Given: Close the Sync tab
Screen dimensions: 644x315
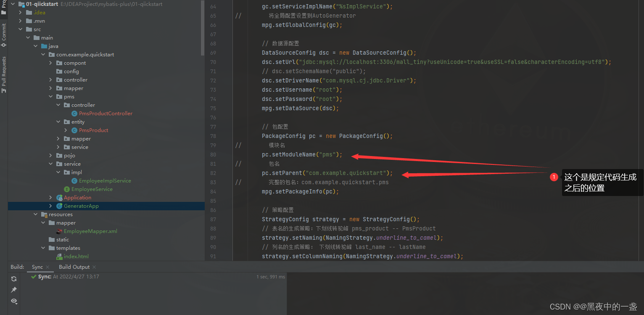Looking at the screenshot, I should coord(48,267).
